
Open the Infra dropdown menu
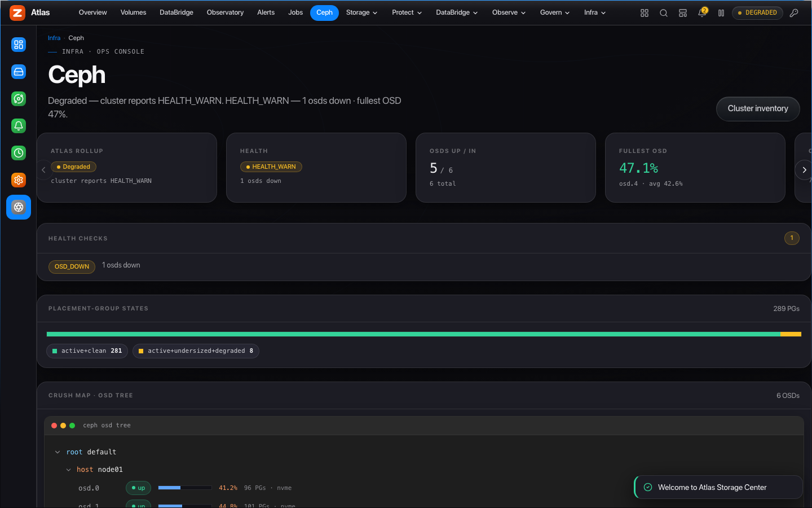point(595,12)
